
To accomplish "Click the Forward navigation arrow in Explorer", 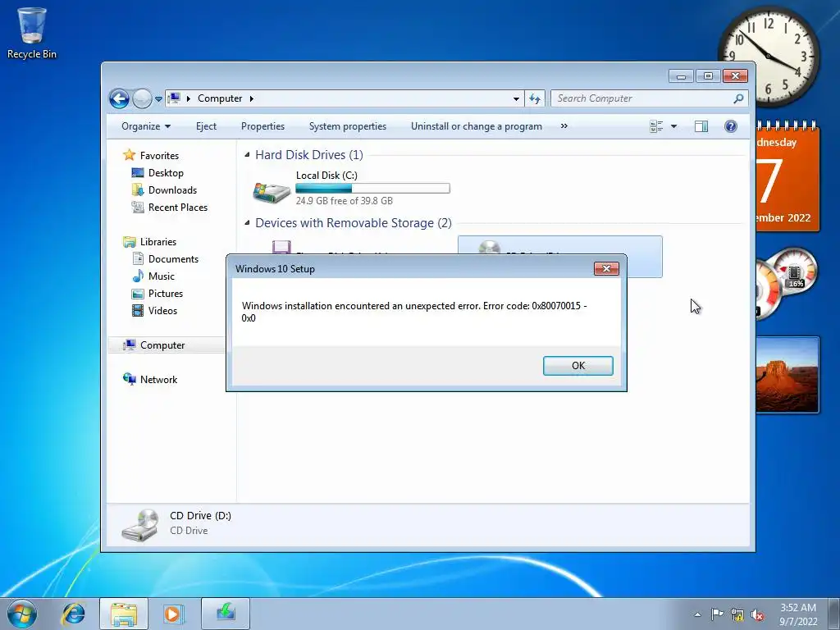I will 142,98.
